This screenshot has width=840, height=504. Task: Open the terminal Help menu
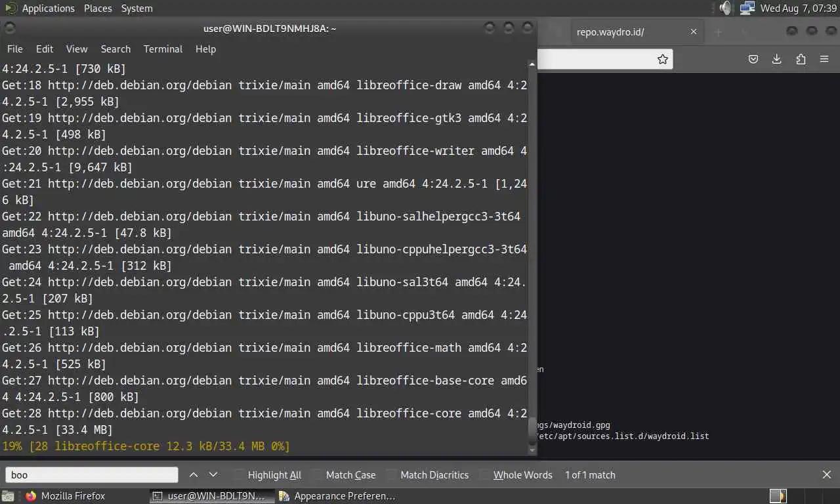[x=205, y=49]
